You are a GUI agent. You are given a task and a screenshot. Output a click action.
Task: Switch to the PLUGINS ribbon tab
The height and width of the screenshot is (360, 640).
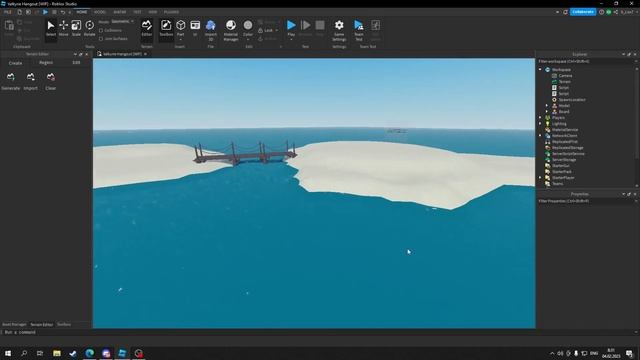[x=171, y=12]
